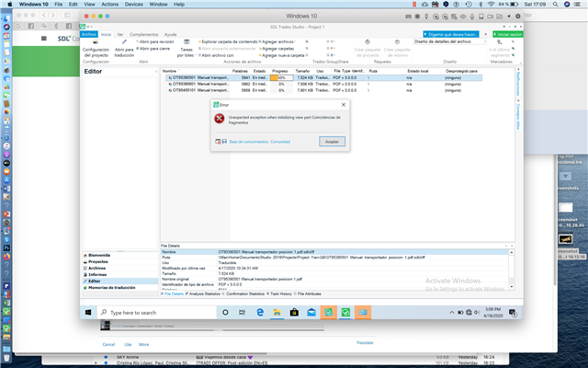This screenshot has width=588, height=368.
Task: Click the Cortana circle icon on taskbar
Action: (x=225, y=313)
